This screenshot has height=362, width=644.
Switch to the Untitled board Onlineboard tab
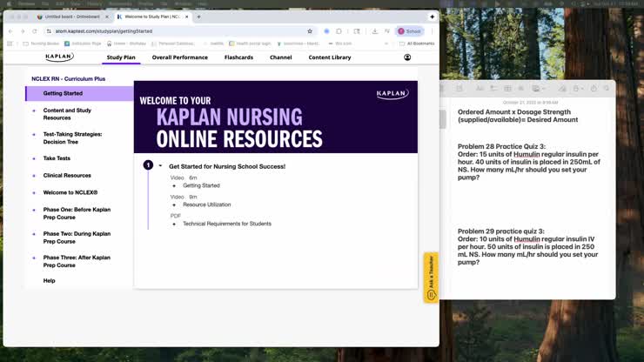(x=71, y=17)
